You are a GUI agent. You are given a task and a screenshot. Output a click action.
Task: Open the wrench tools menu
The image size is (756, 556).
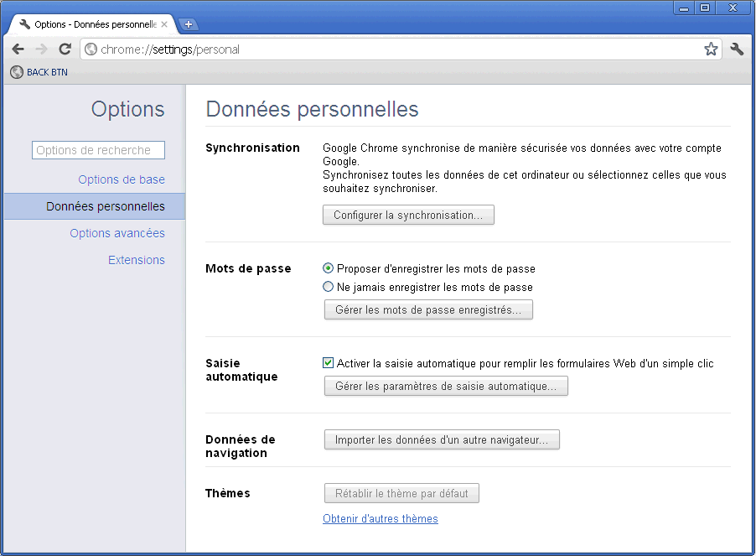(x=736, y=49)
